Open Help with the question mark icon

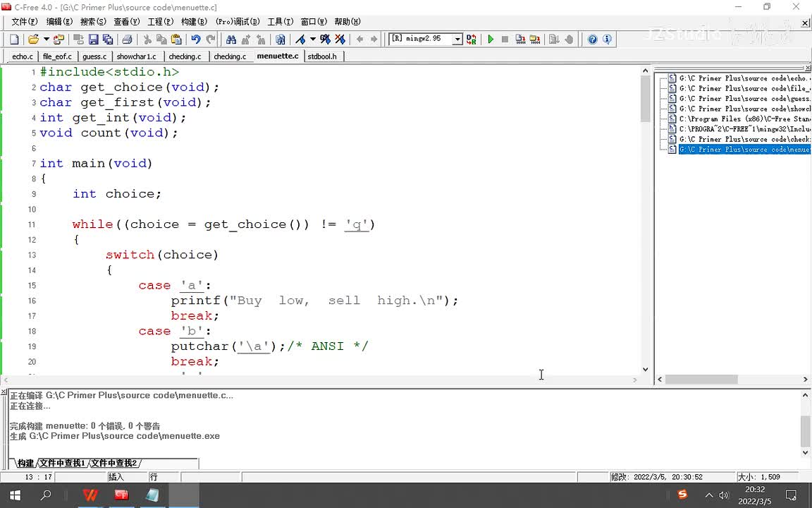(592, 40)
